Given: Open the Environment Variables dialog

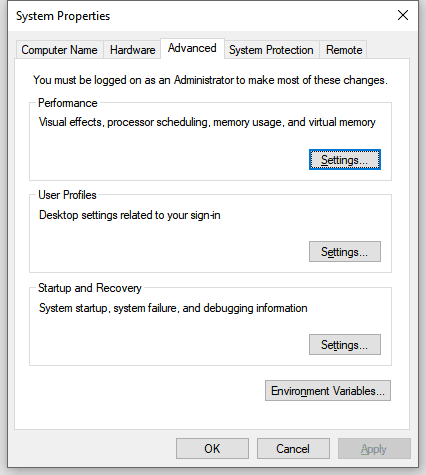Looking at the screenshot, I should tap(328, 391).
